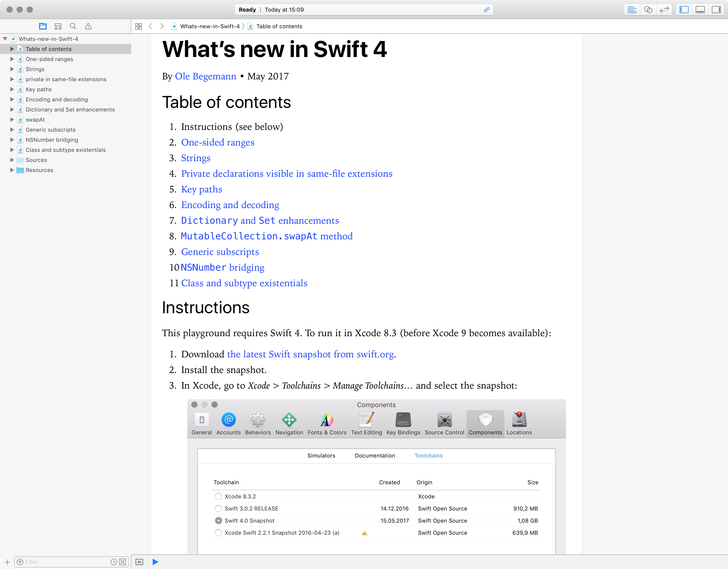Show the issue navigator warning triangle icon
The image size is (728, 569).
point(88,26)
